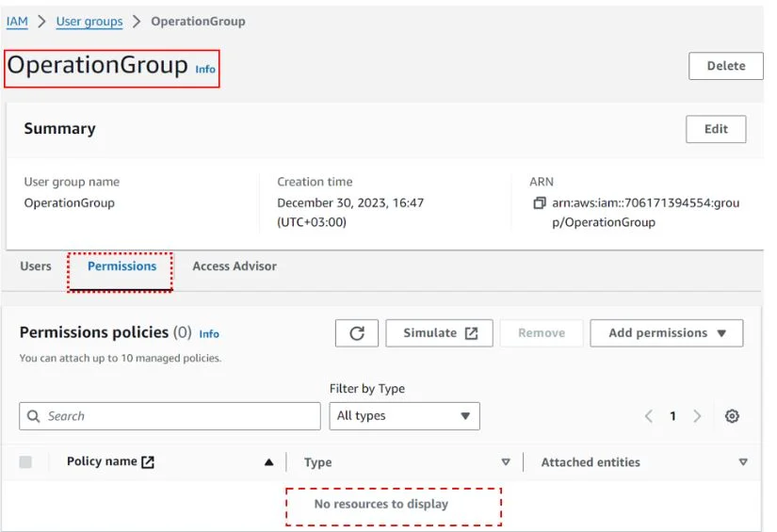
Task: Navigate to User groups breadcrumb
Action: 89,22
